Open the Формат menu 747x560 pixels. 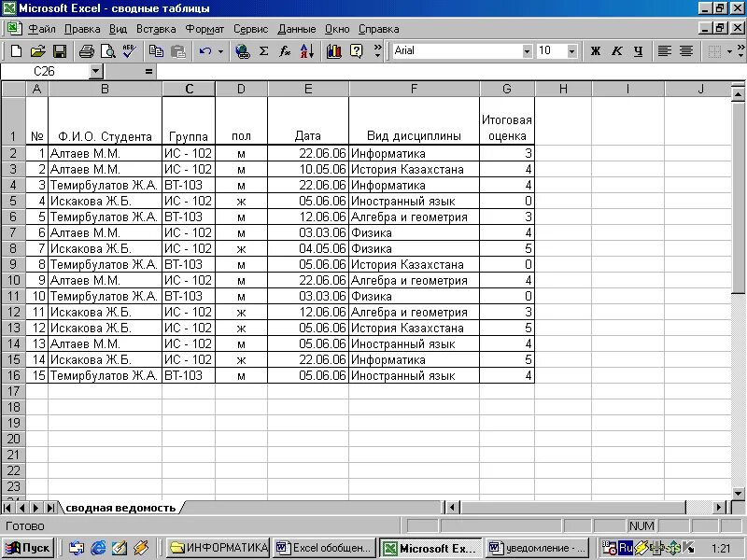(204, 29)
